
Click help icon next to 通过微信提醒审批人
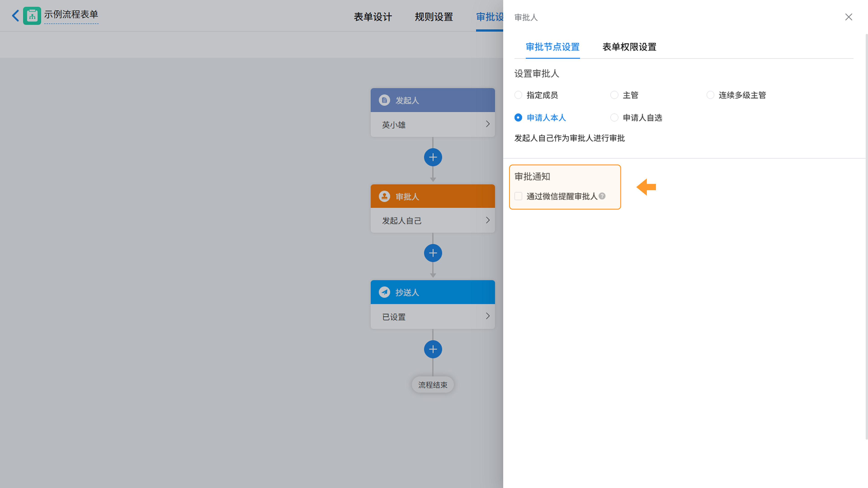pos(602,196)
